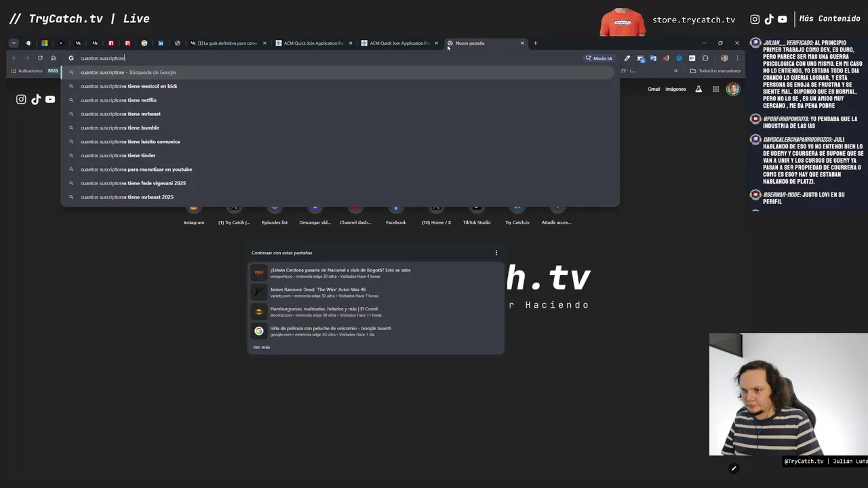Open James Ransone Dead variety entry
Image resolution: width=868 pixels, height=488 pixels.
click(x=376, y=292)
